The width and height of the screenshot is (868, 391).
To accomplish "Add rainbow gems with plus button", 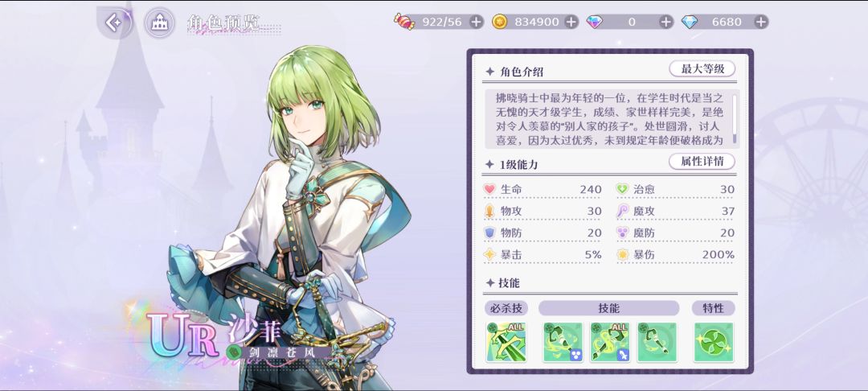I will [666, 22].
